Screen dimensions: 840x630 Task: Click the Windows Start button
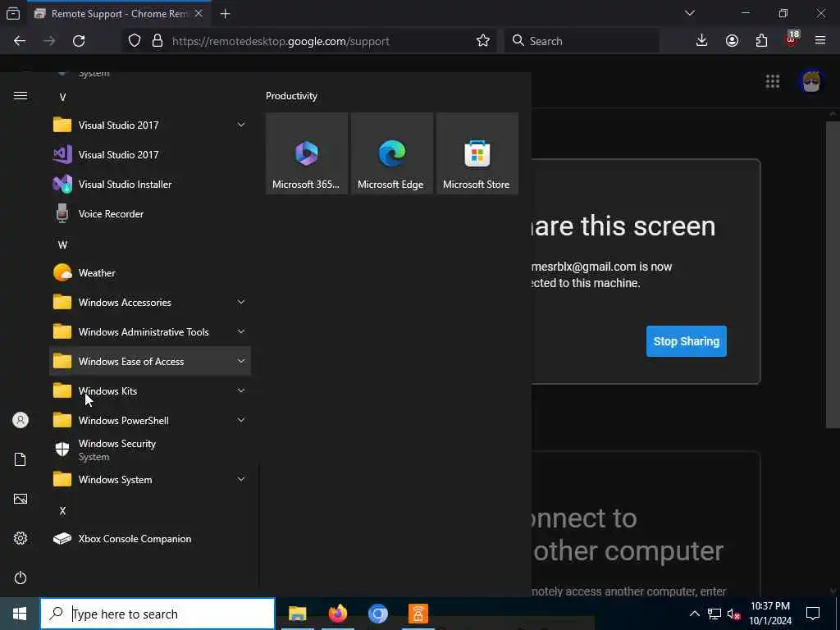20,614
